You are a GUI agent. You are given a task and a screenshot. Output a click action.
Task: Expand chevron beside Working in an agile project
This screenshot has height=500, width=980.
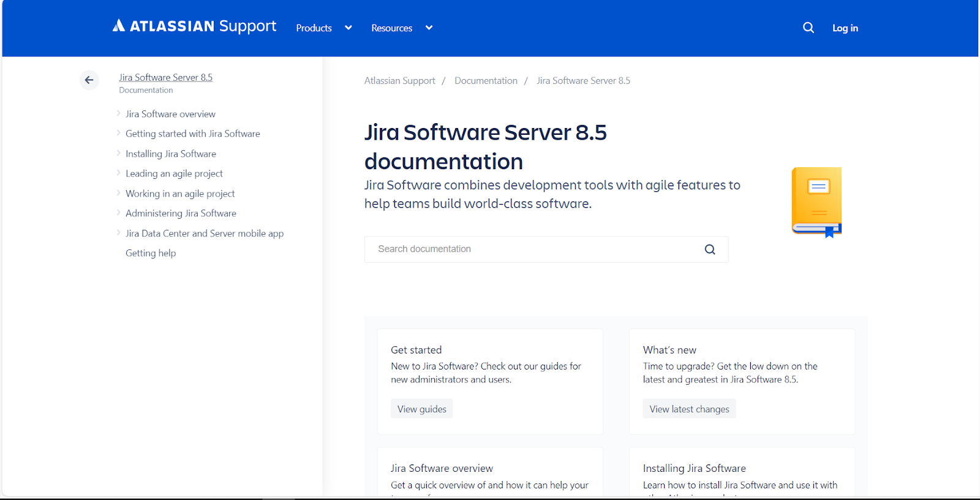click(x=118, y=193)
